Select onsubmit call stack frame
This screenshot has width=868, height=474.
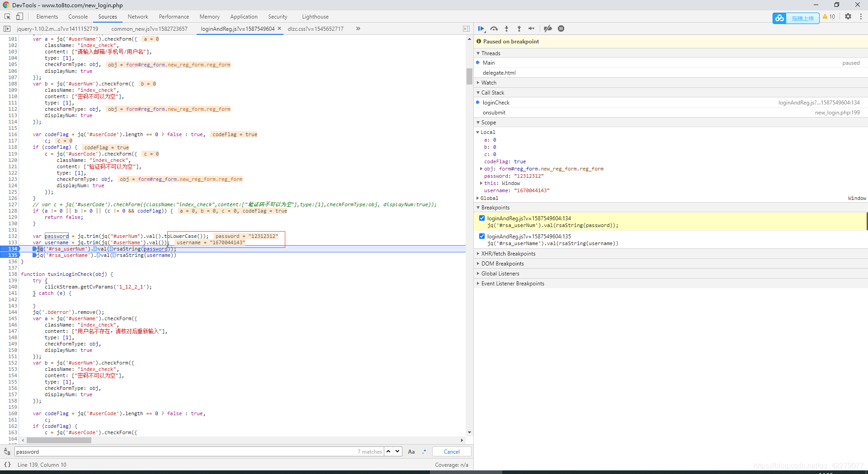[x=671, y=112]
